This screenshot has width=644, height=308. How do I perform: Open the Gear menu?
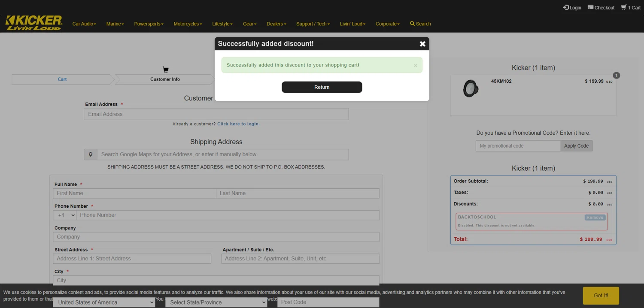click(249, 24)
